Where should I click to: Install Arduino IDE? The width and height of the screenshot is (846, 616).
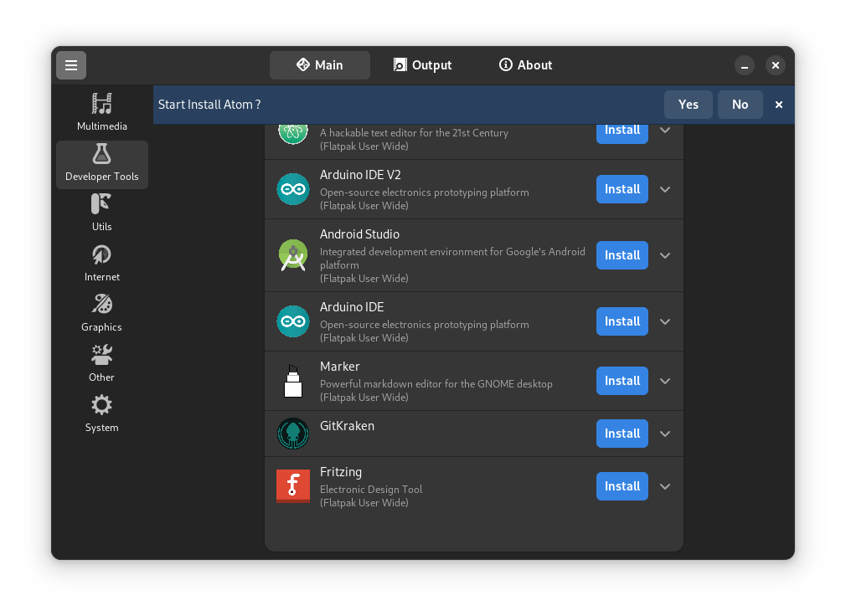[x=622, y=321]
